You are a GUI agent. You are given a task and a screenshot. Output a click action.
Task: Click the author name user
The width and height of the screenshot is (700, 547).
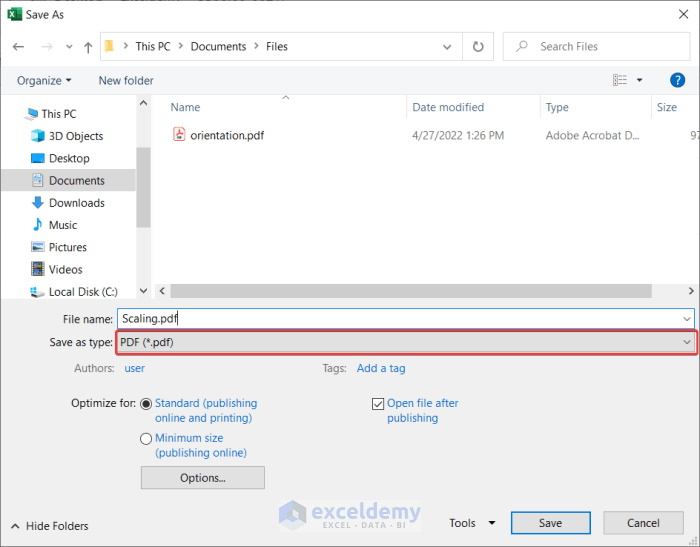click(134, 368)
